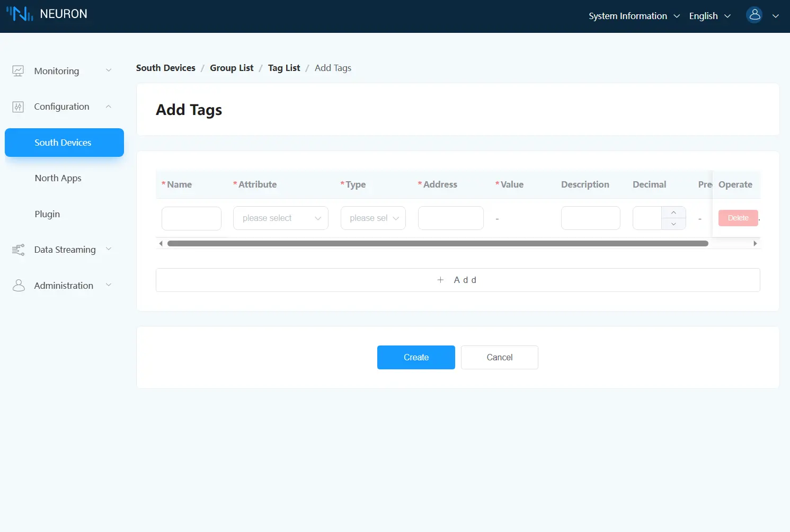Decrease Decimal value with down arrow
This screenshot has height=532, width=790.
click(673, 224)
